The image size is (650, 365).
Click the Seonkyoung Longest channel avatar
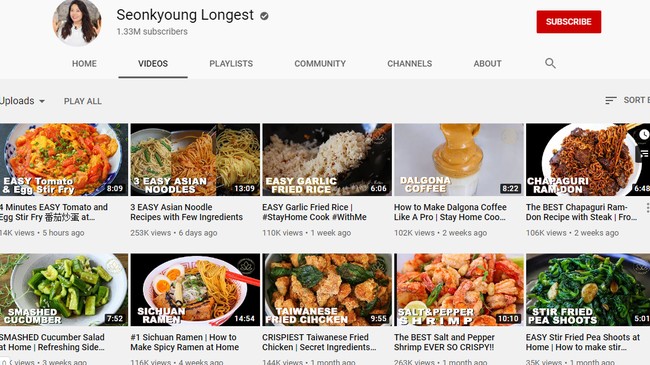point(77,22)
